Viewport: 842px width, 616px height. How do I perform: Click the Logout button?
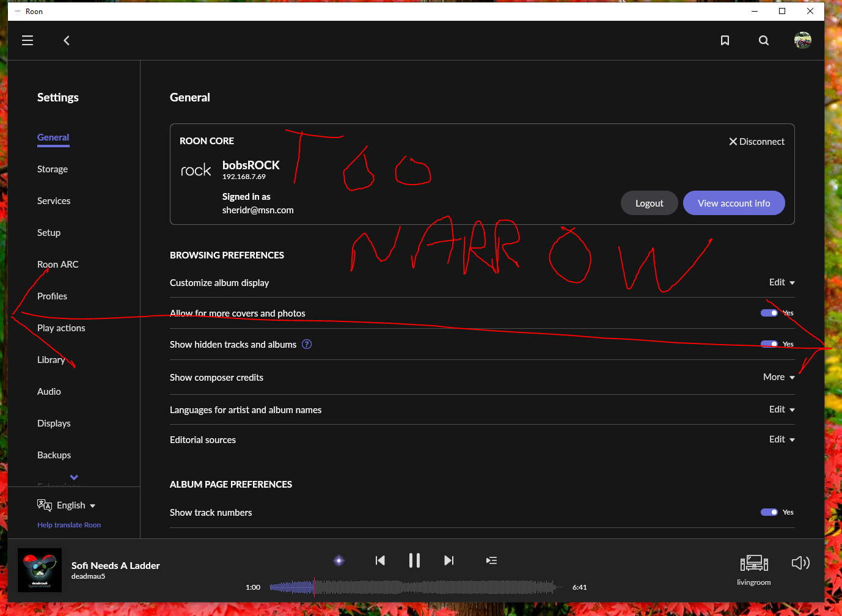point(650,203)
